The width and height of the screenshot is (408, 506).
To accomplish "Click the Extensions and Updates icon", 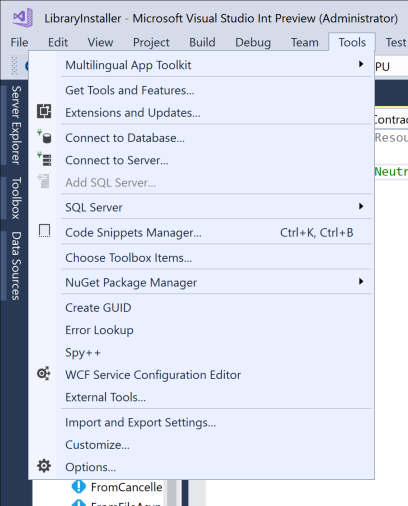I will click(44, 111).
